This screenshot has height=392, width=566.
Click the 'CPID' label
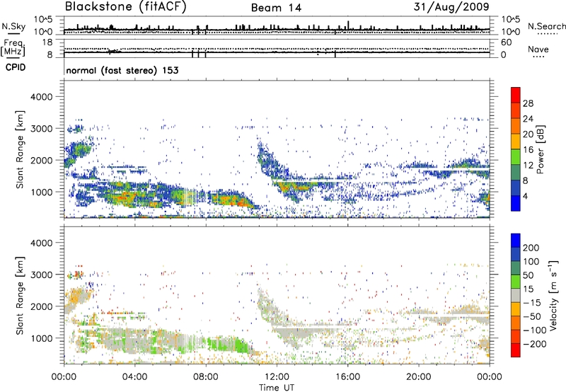point(16,67)
